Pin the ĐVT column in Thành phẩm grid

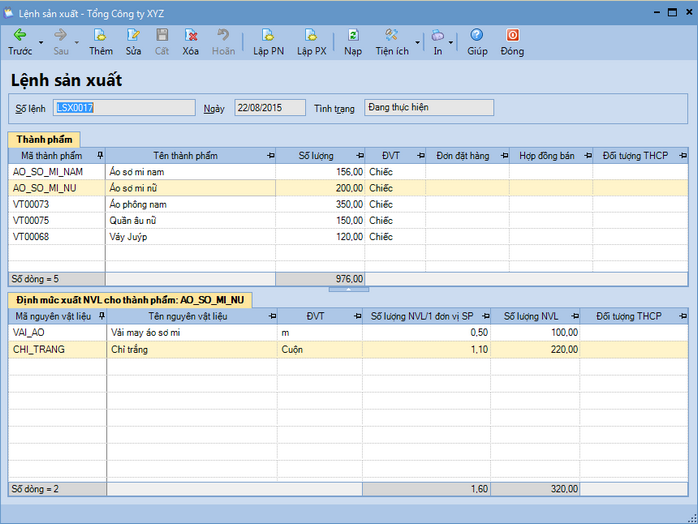pyautogui.click(x=421, y=155)
